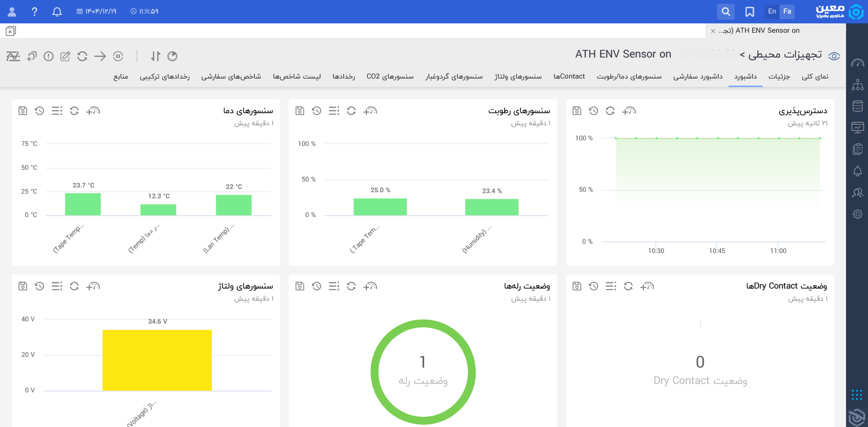Add gauge to voltage sensors widget
This screenshot has height=427, width=868.
click(93, 286)
